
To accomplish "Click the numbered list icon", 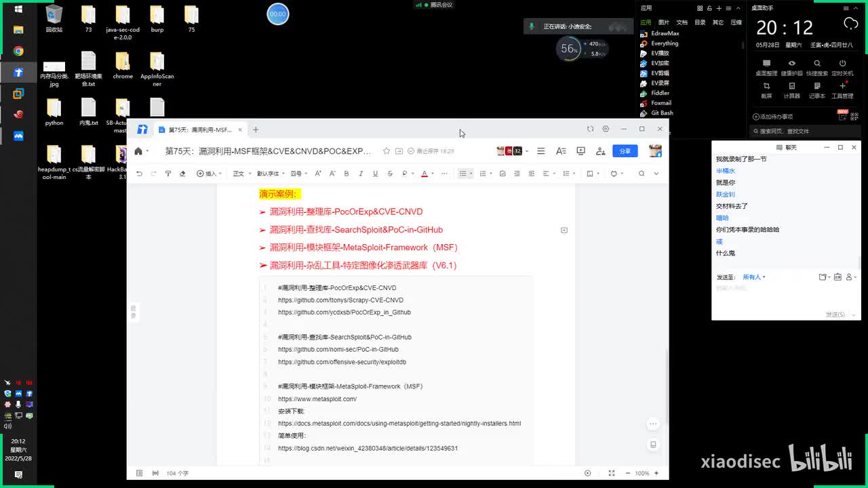I will click(x=483, y=174).
